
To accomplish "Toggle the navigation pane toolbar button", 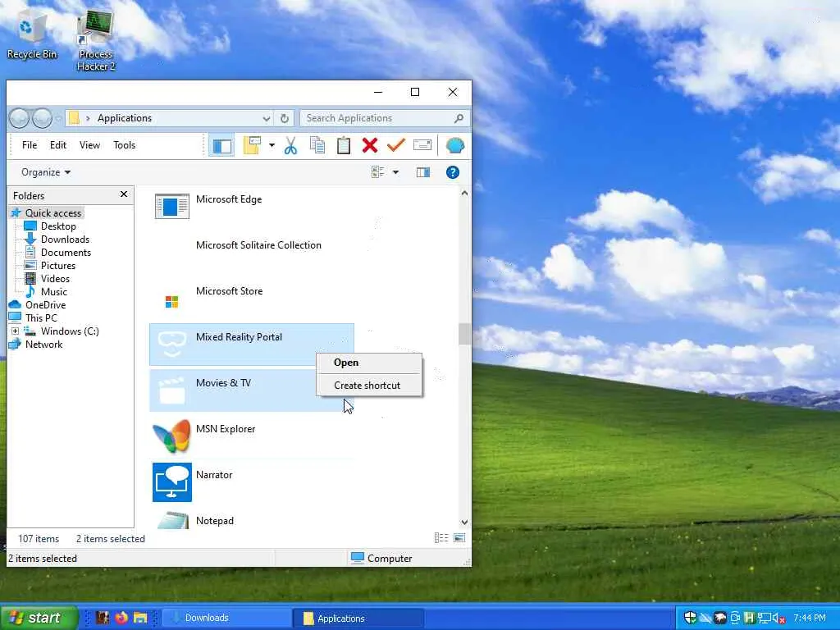I will (x=221, y=146).
